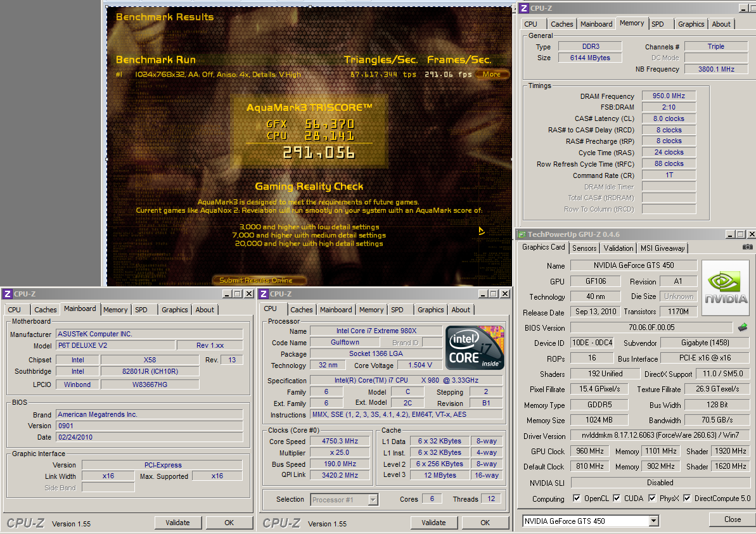Open About tab in CPU-Z processor window
The image size is (756, 534).
tap(461, 310)
